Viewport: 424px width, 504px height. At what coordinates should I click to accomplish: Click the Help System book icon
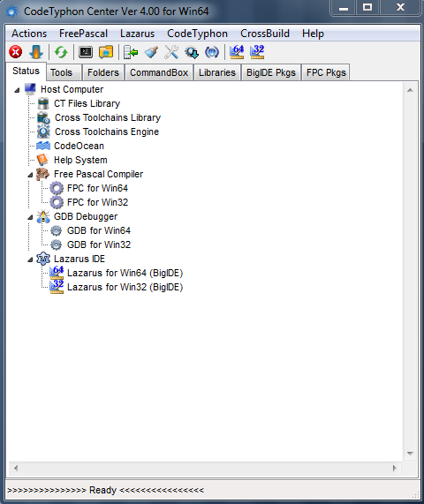pos(42,160)
